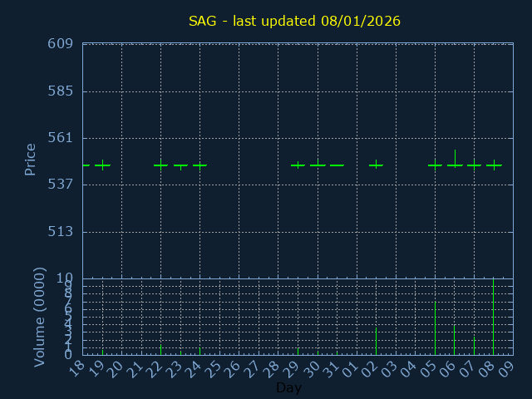Viewport: 532px width, 399px height.
Task: Click the Price axis label
Action: click(30, 159)
